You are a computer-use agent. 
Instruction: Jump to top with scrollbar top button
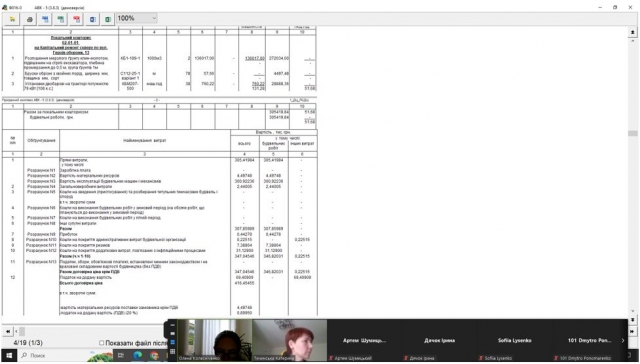(x=633, y=32)
